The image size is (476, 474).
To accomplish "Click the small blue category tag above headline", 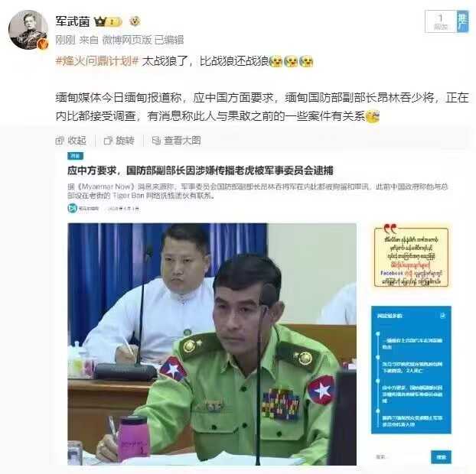I will (75, 156).
